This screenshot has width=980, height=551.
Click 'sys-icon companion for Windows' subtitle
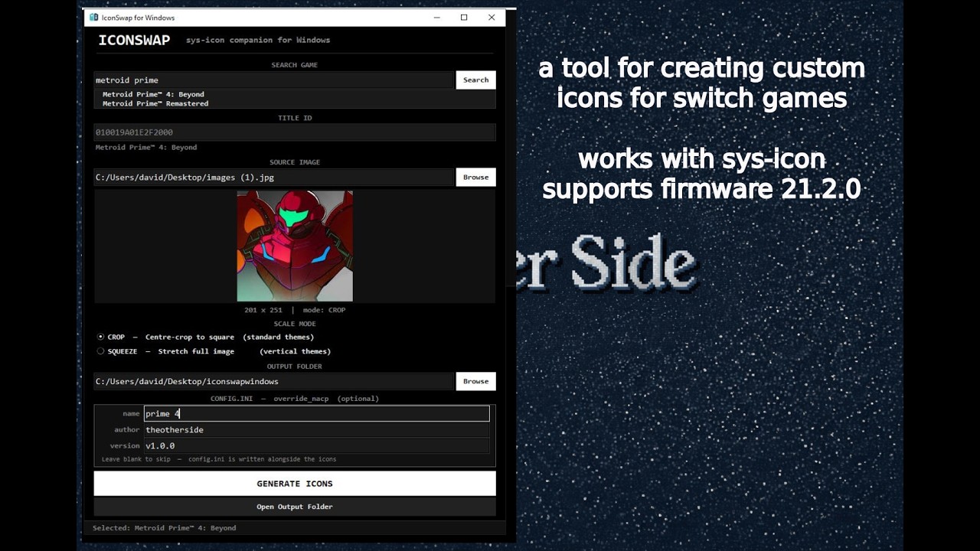[x=258, y=41]
